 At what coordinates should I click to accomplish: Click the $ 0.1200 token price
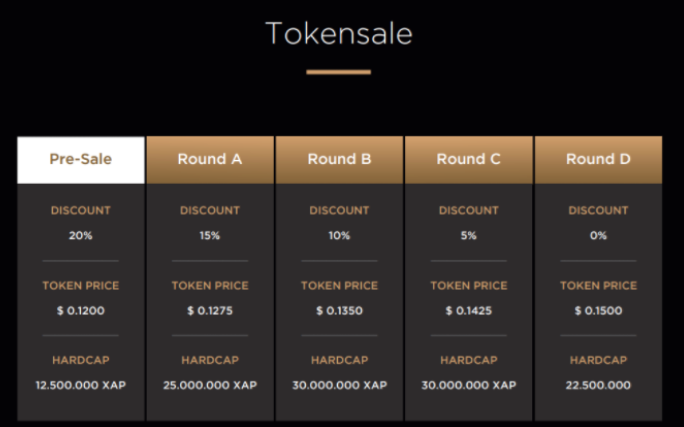click(x=80, y=311)
